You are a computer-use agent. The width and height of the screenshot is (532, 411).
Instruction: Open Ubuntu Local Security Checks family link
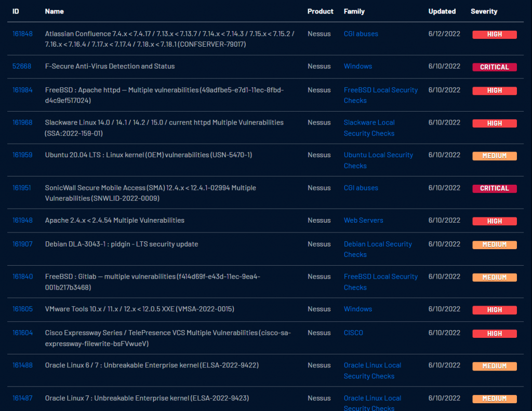point(378,160)
